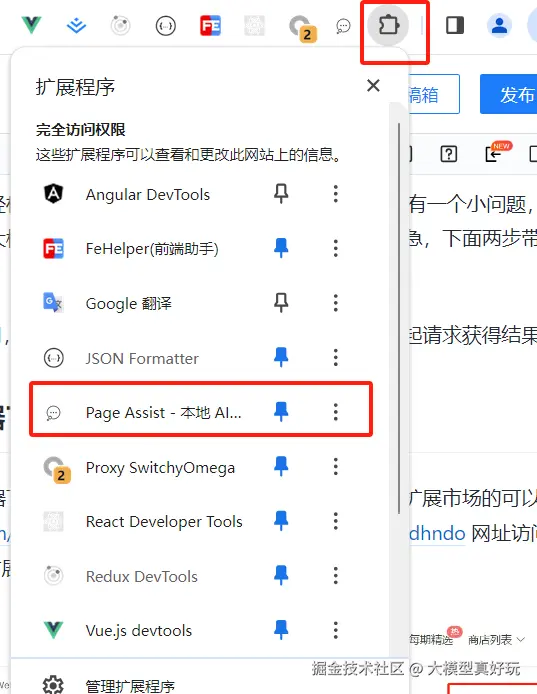Viewport: 537px width, 694px height.
Task: Click the question mark help icon on page
Action: (448, 154)
